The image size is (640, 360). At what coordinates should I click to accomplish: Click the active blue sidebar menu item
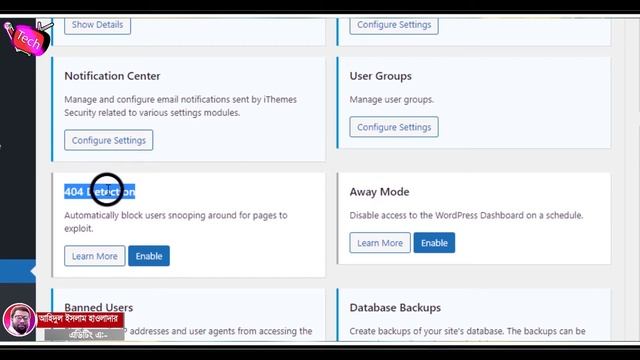click(x=18, y=271)
